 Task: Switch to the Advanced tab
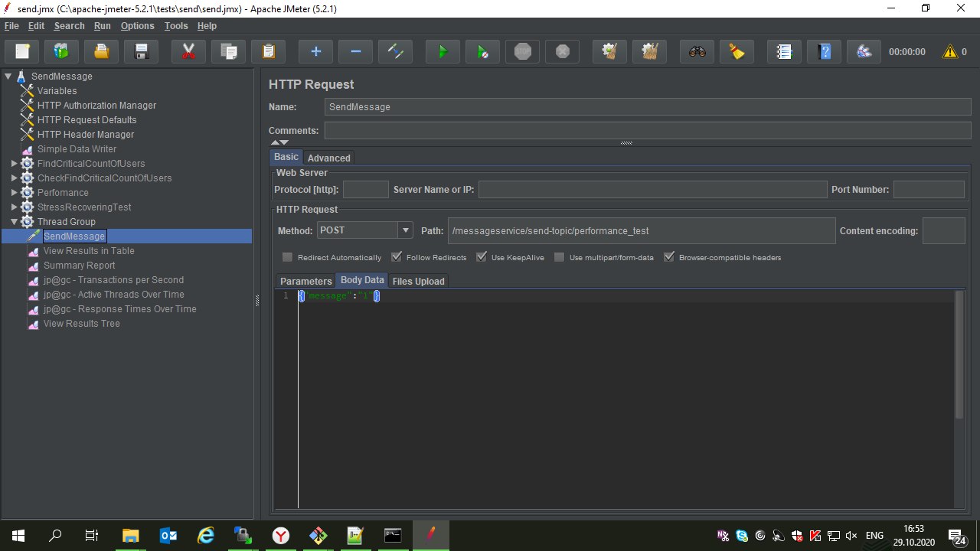click(329, 158)
